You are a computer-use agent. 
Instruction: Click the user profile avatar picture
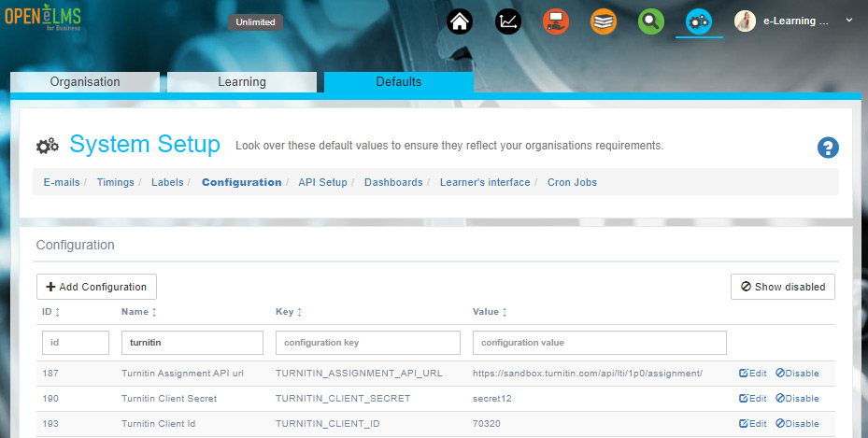pos(745,21)
